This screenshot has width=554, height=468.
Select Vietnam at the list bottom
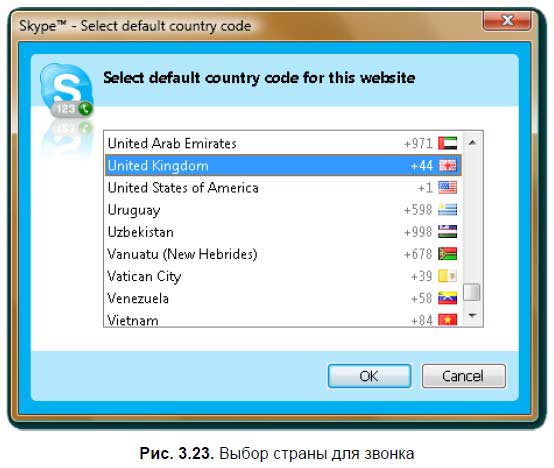point(283,320)
